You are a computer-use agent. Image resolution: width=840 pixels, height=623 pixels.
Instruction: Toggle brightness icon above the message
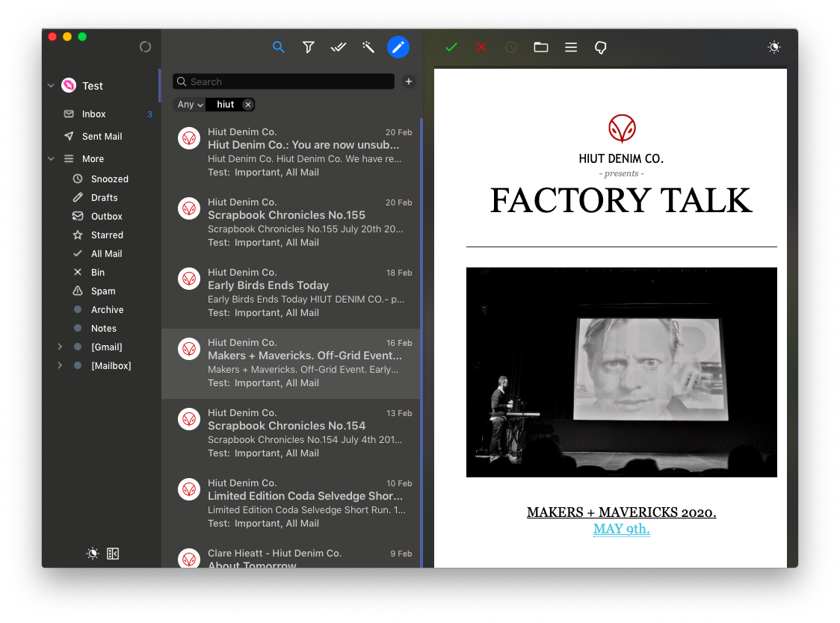(x=774, y=47)
